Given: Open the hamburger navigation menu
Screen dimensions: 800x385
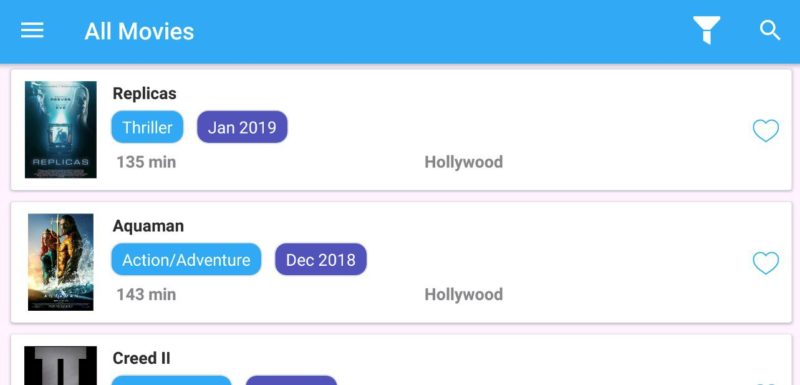Looking at the screenshot, I should pos(32,31).
